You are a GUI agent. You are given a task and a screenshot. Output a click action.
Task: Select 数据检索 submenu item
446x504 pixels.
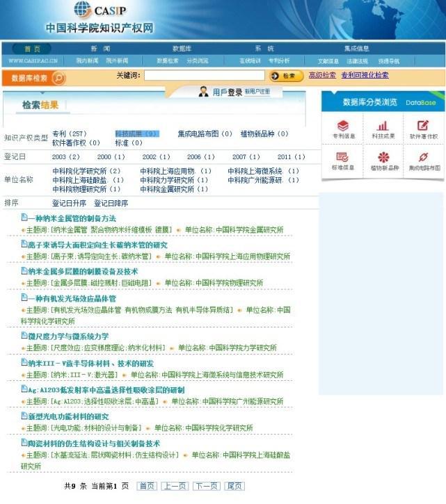click(167, 60)
